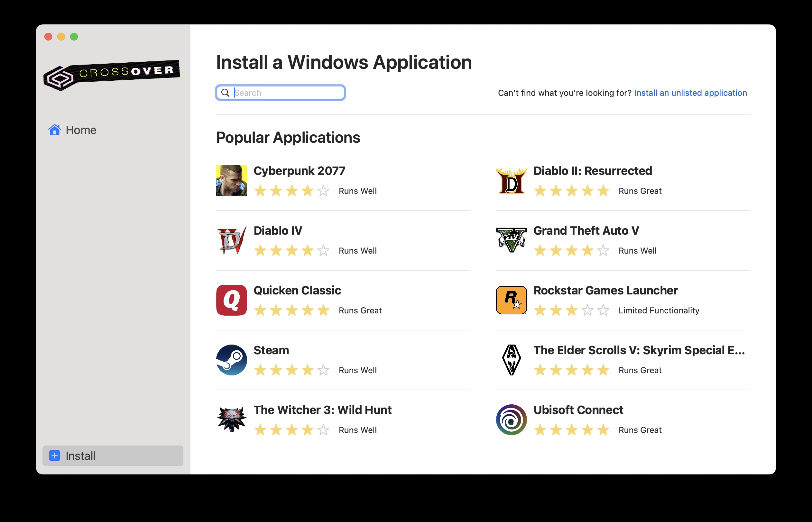The width and height of the screenshot is (812, 522).
Task: Click the star rating under Diablo IV
Action: 291,250
